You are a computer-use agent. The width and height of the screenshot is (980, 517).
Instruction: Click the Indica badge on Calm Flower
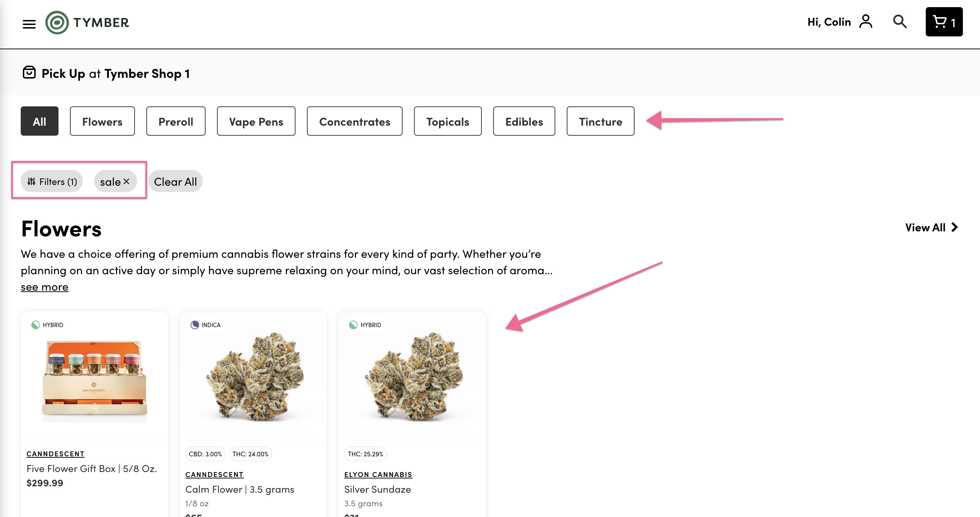pyautogui.click(x=206, y=325)
